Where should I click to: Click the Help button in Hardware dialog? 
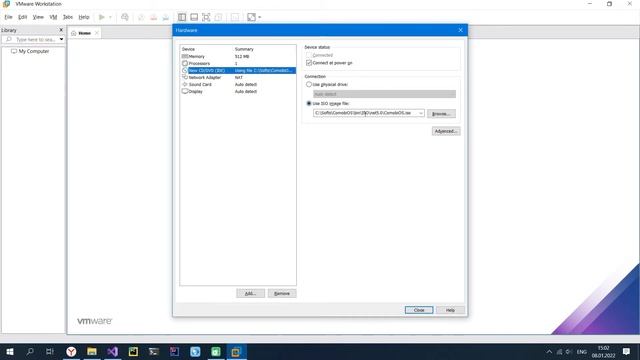click(x=450, y=310)
